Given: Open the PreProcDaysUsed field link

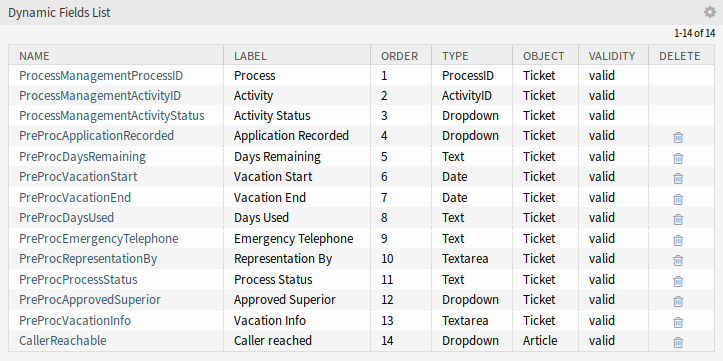Looking at the screenshot, I should point(66,217).
